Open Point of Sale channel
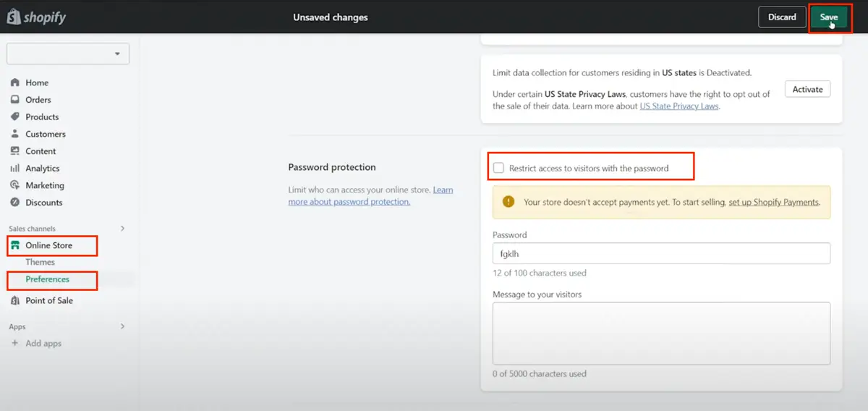Viewport: 868px width, 411px height. (x=49, y=300)
